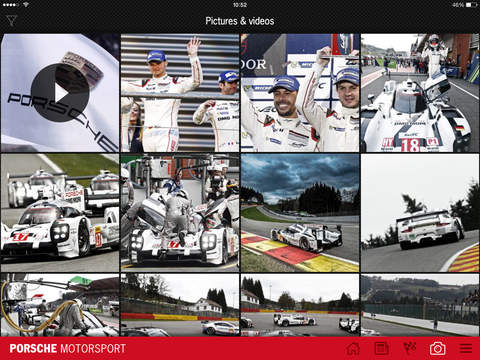Play the Porsche flag video
The height and width of the screenshot is (360, 480).
60,93
